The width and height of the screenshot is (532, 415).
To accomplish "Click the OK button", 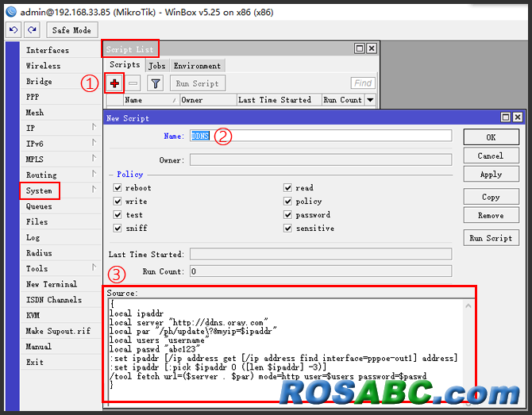I will click(x=491, y=137).
